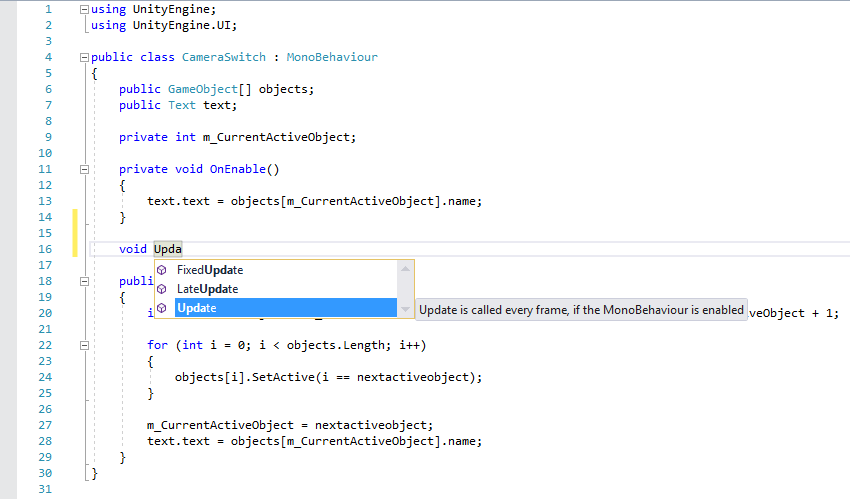Image resolution: width=850 pixels, height=499 pixels.
Task: Collapse the OnEnable method block
Action: pos(84,170)
